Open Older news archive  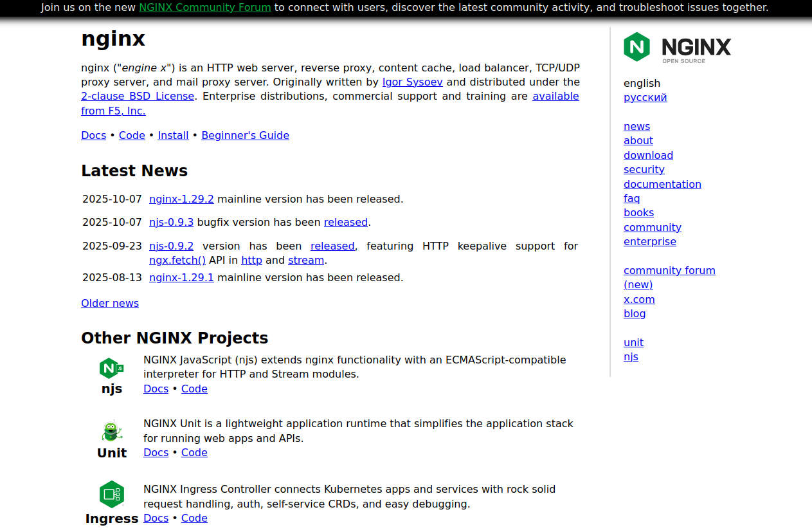[x=109, y=303]
